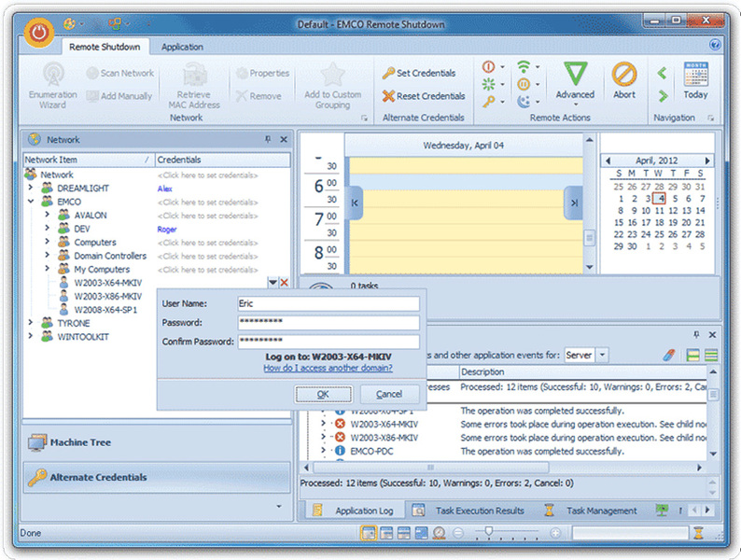Click OK in the credentials dialog

pos(323,394)
